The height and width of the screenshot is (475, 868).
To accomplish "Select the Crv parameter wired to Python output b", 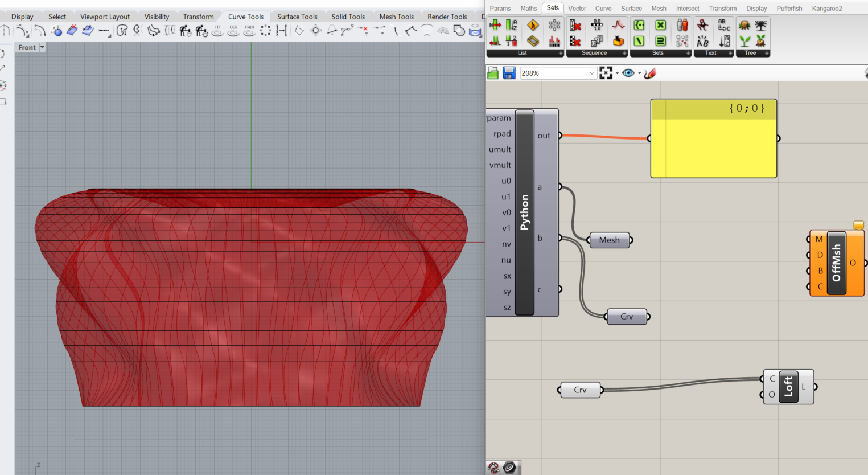I will pos(627,317).
